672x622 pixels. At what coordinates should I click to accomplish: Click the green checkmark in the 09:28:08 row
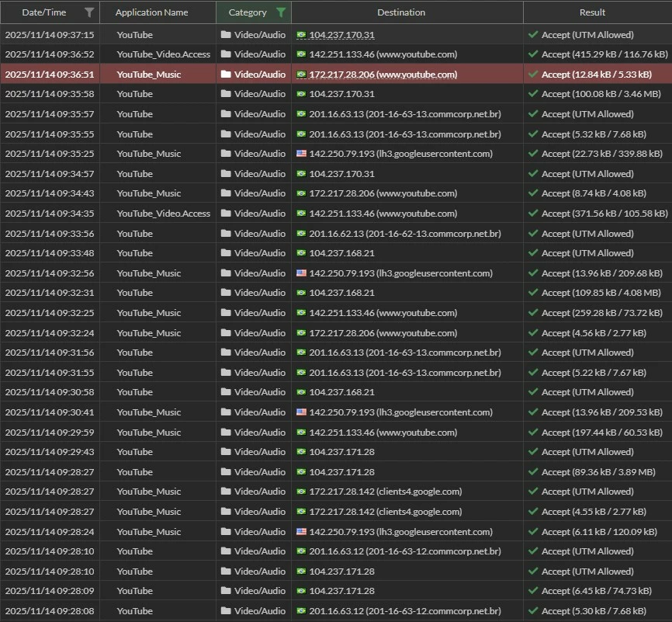tap(533, 611)
